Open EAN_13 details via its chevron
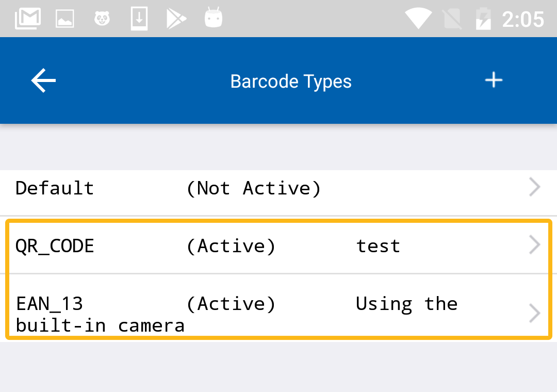Screen dimensions: 557x392 click(x=535, y=313)
